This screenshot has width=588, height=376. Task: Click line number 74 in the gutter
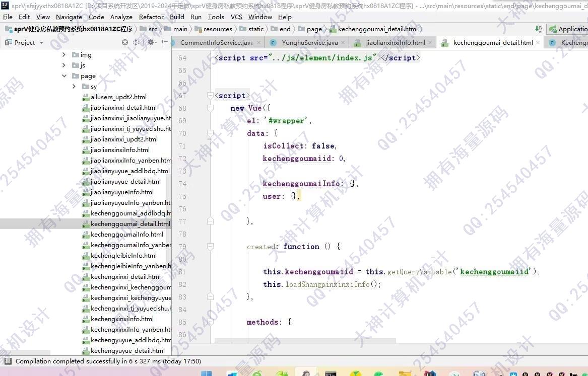tap(182, 184)
